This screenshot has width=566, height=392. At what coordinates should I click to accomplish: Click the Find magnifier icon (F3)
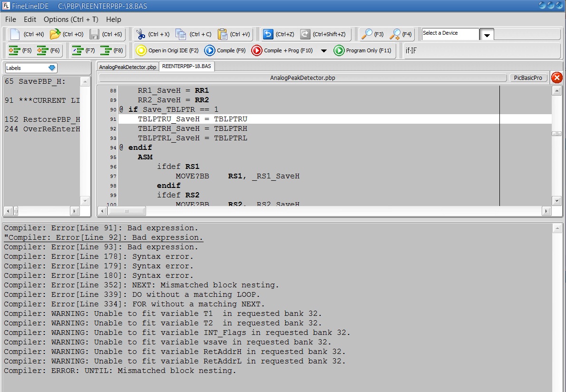367,34
